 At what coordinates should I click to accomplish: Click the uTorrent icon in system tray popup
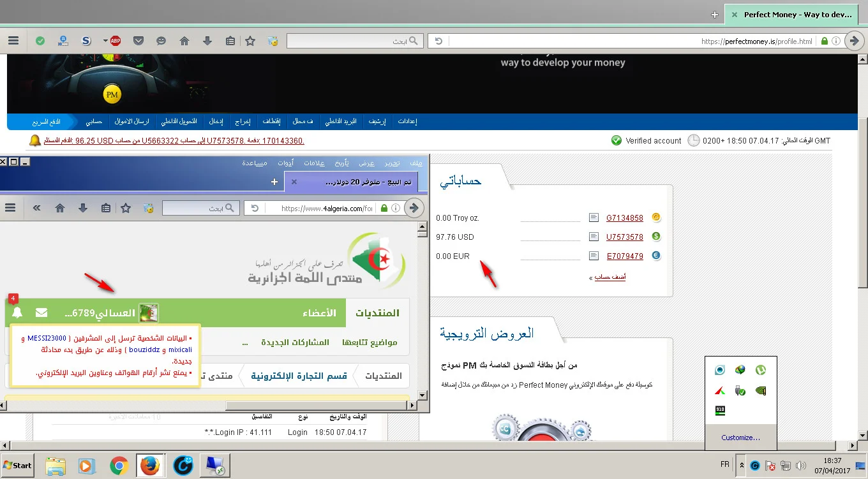pos(760,369)
